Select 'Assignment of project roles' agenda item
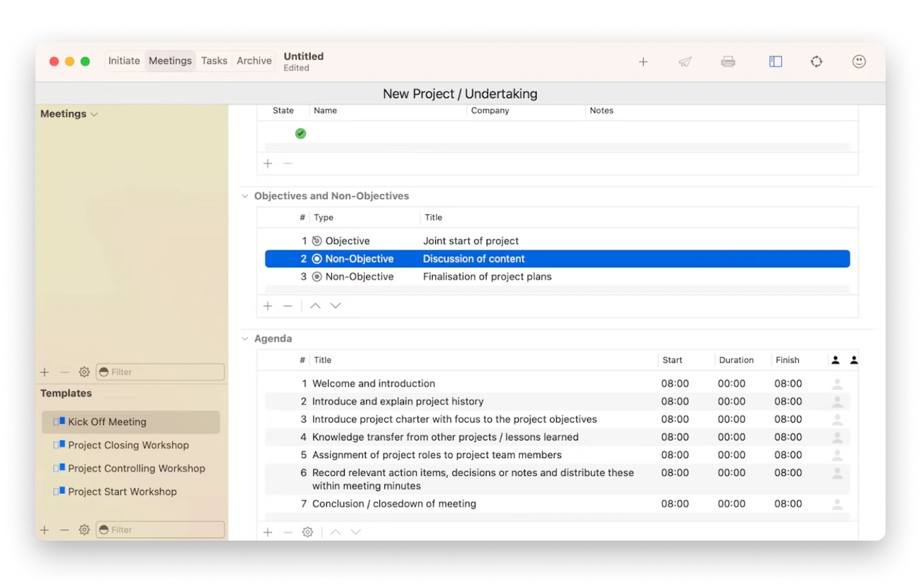This screenshot has width=921, height=588. click(x=557, y=455)
